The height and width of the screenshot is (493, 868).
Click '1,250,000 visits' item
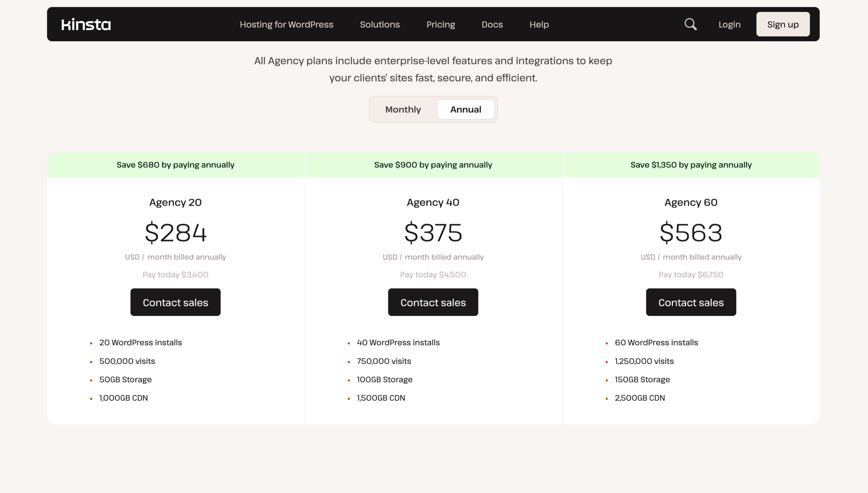coord(644,361)
